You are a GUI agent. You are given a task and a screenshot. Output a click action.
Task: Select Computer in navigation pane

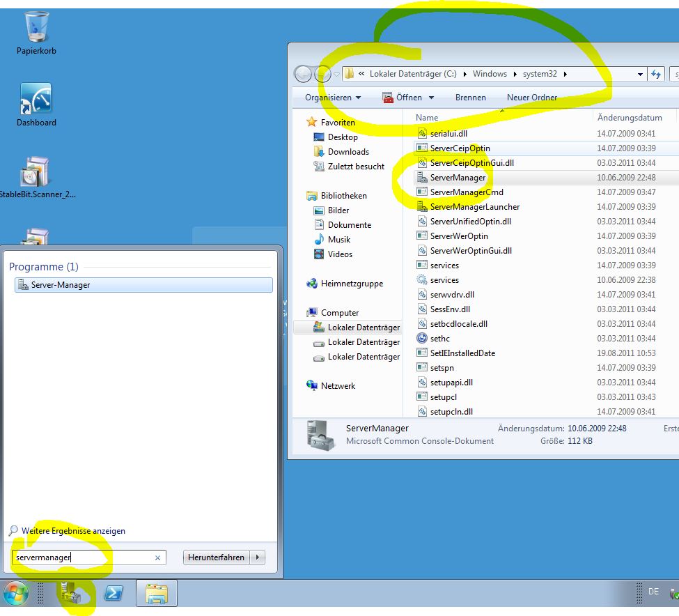coord(340,312)
